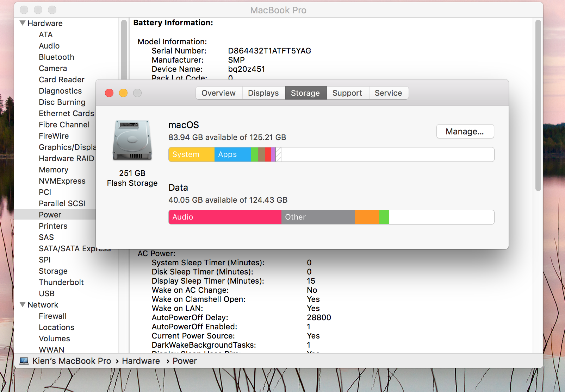Select Card Reader in the sidebar
Viewport: 565px width, 392px height.
click(62, 80)
